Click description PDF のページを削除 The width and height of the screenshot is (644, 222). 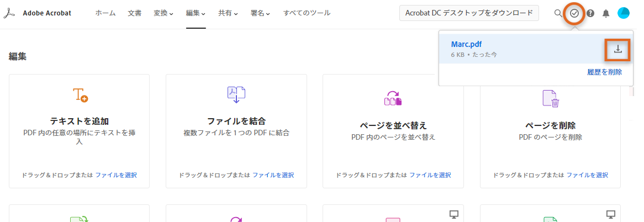550,137
